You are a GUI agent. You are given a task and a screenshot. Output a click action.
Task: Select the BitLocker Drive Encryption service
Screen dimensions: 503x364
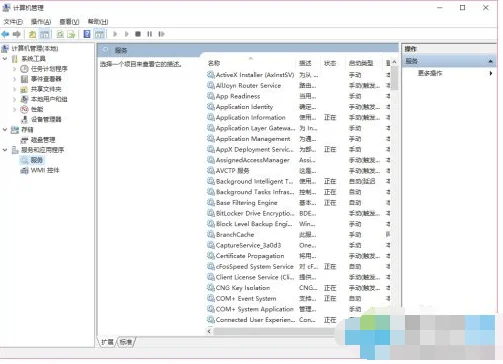pyautogui.click(x=255, y=213)
